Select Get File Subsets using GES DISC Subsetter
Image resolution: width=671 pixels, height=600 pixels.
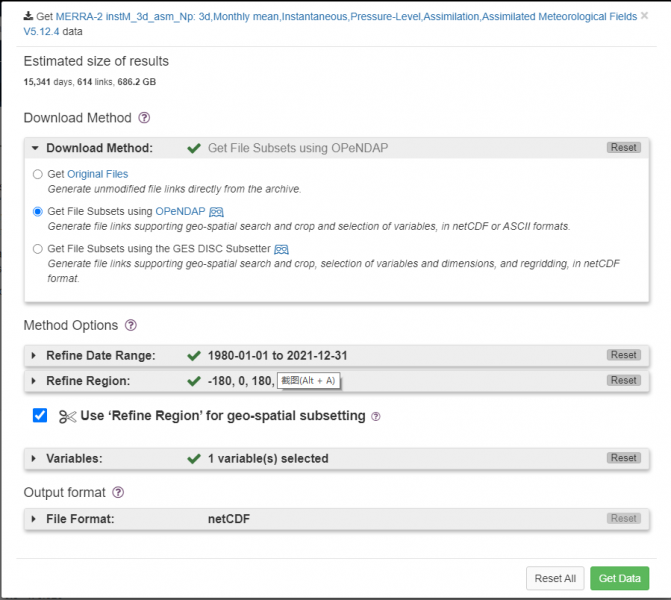38,249
